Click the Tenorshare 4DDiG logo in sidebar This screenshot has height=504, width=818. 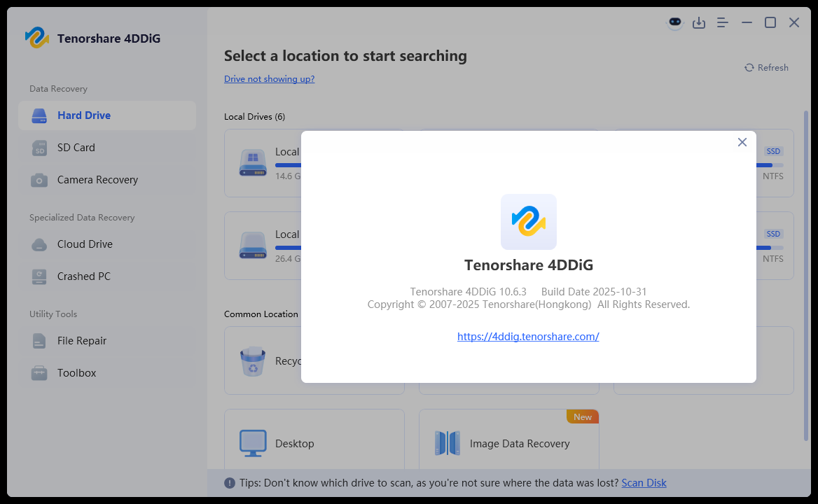(x=37, y=38)
